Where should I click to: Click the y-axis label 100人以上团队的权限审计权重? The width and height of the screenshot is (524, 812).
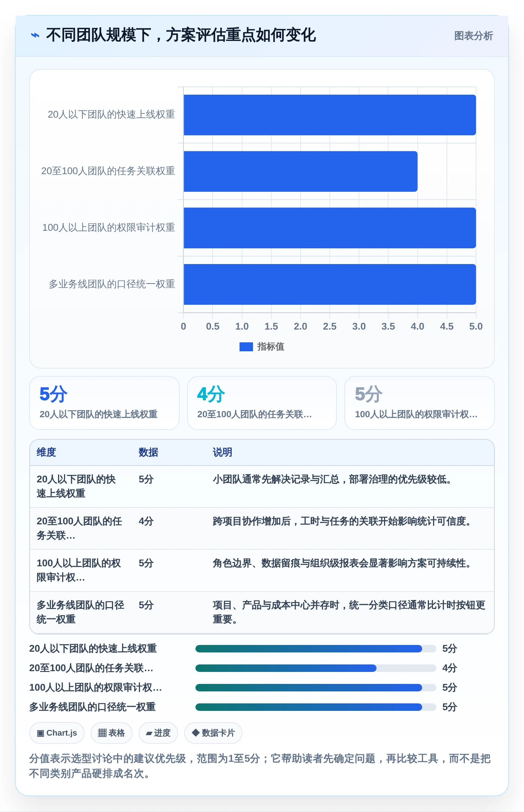[x=109, y=228]
